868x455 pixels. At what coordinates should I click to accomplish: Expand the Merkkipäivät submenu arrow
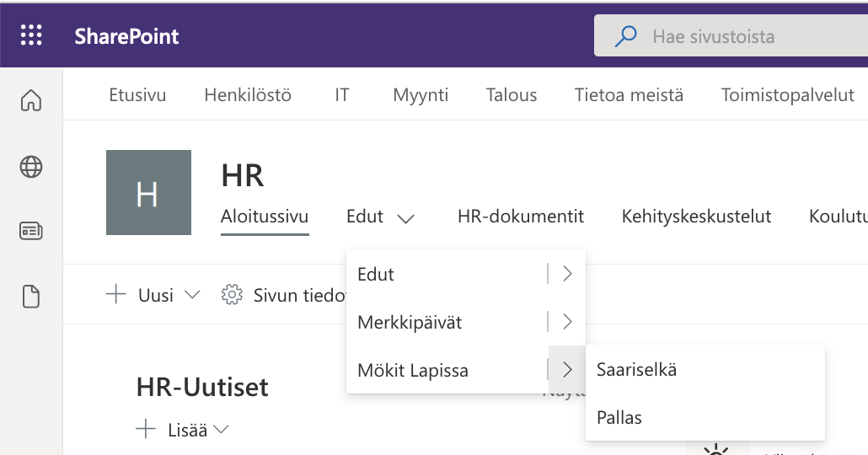[567, 322]
